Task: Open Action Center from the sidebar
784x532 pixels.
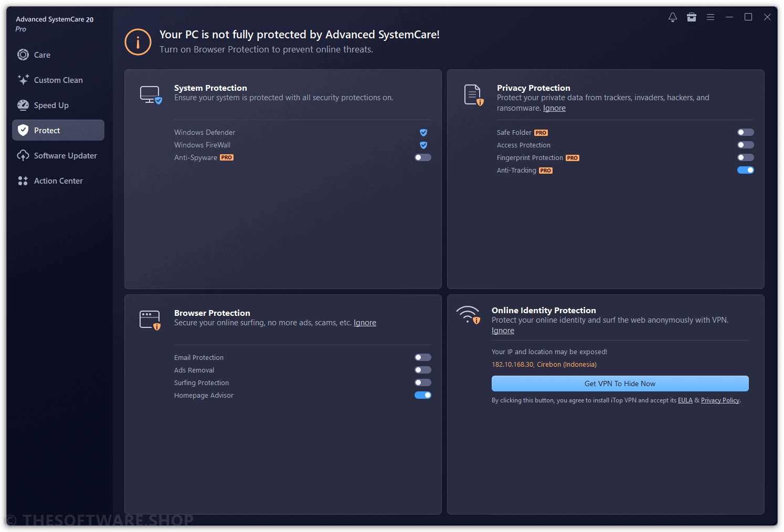Action: click(x=58, y=180)
